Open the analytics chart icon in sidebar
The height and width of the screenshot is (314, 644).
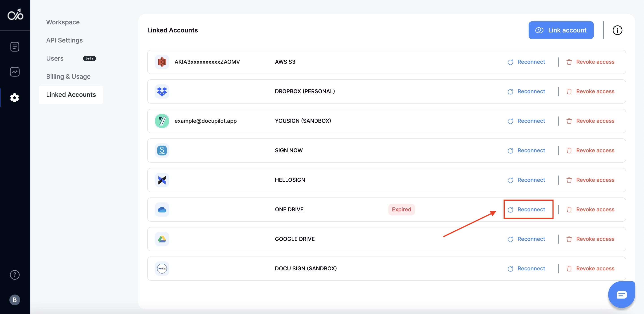[x=15, y=72]
